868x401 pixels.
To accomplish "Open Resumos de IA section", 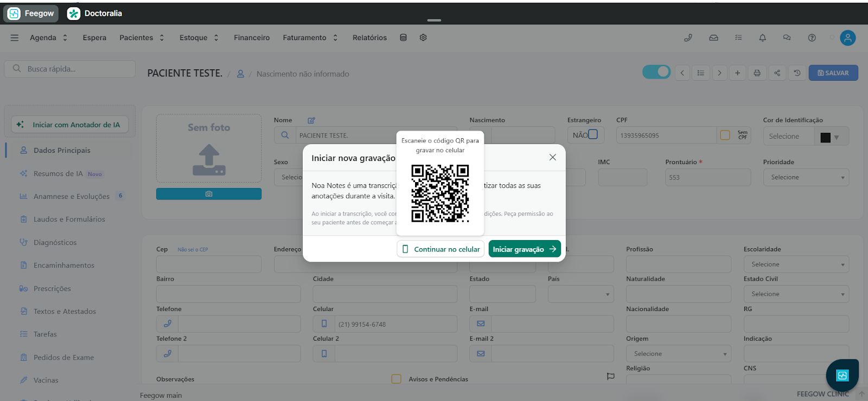I will point(58,174).
